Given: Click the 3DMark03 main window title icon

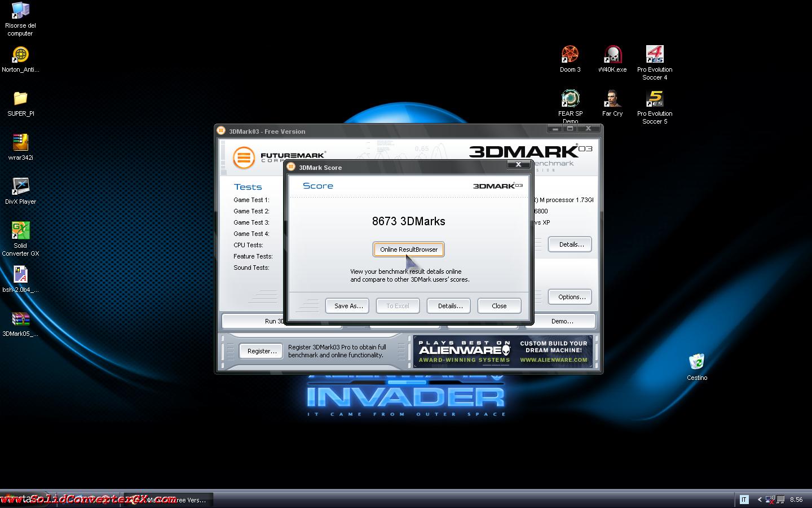Looking at the screenshot, I should pyautogui.click(x=222, y=131).
